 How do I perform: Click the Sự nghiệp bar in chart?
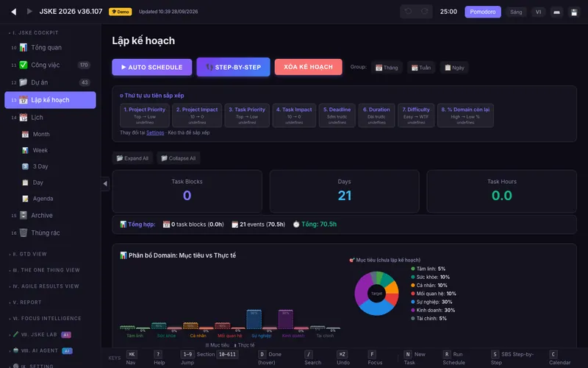click(254, 319)
